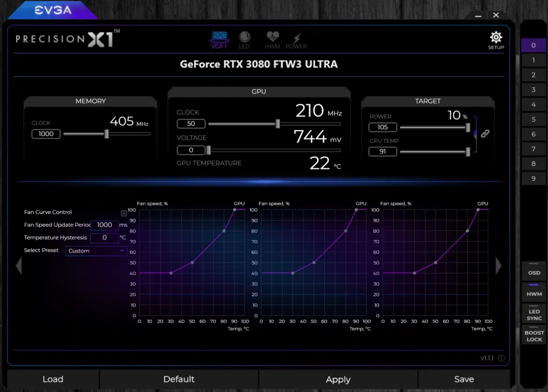This screenshot has width=548, height=392.
Task: Click the Apply button
Action: tap(338, 379)
